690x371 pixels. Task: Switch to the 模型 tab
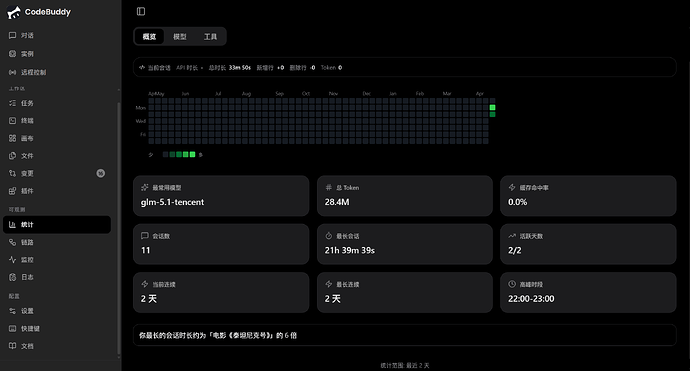(x=180, y=37)
